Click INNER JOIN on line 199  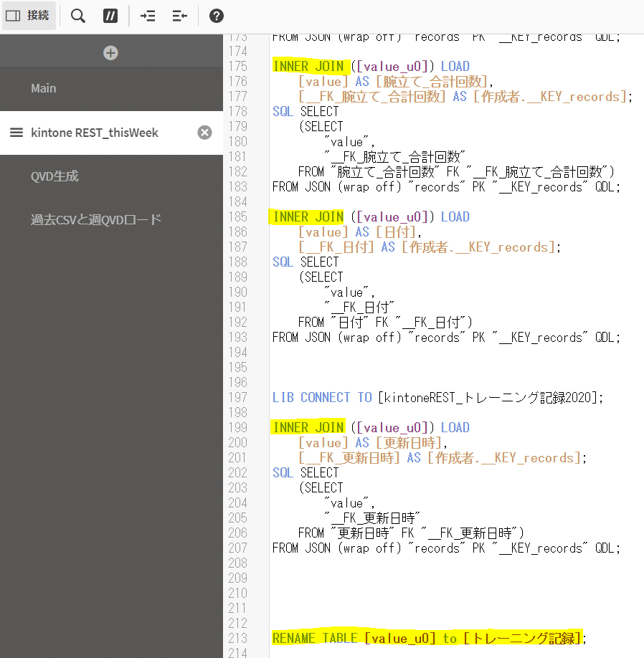coord(308,428)
